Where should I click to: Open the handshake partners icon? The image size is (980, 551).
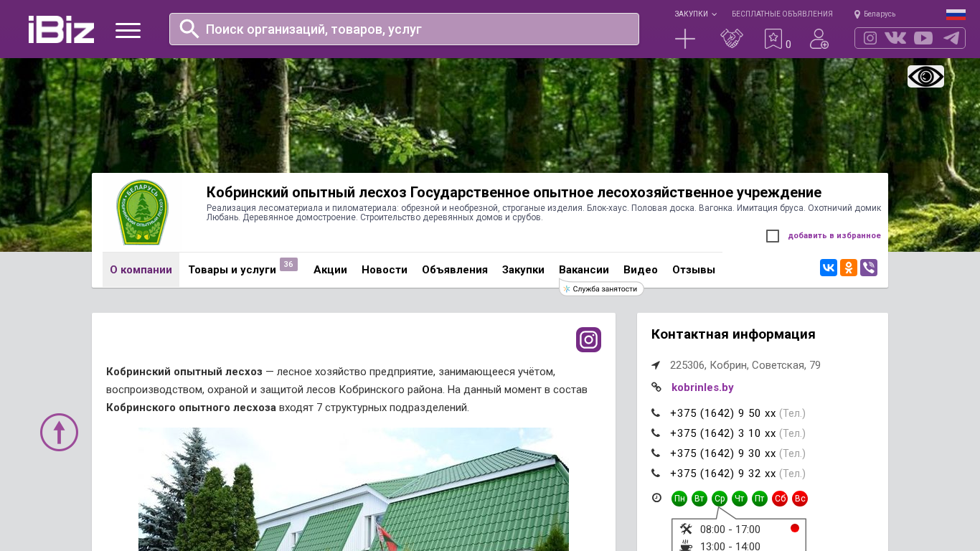coord(731,39)
